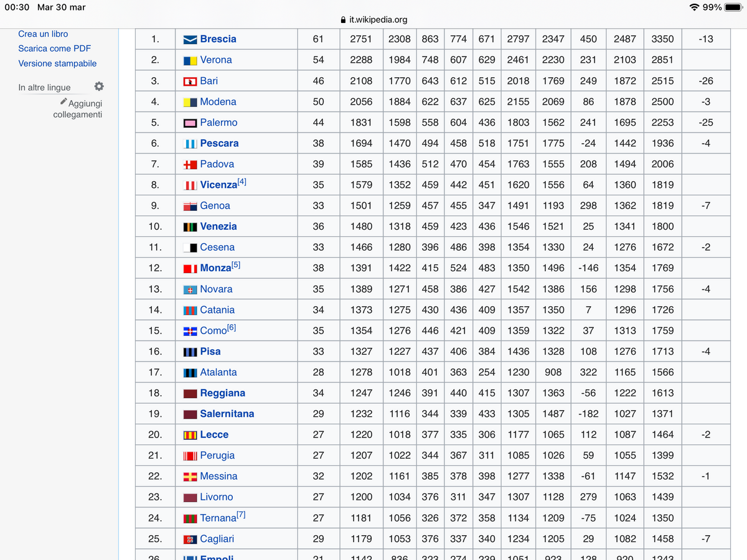Image resolution: width=747 pixels, height=560 pixels.
Task: Click the Messina flag icon
Action: click(x=190, y=477)
